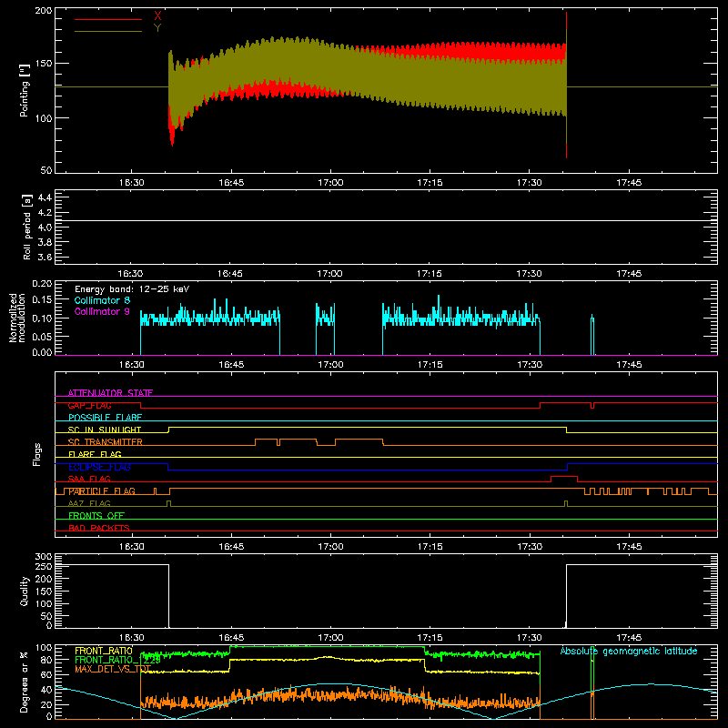Click the red X legend label

tap(157, 16)
